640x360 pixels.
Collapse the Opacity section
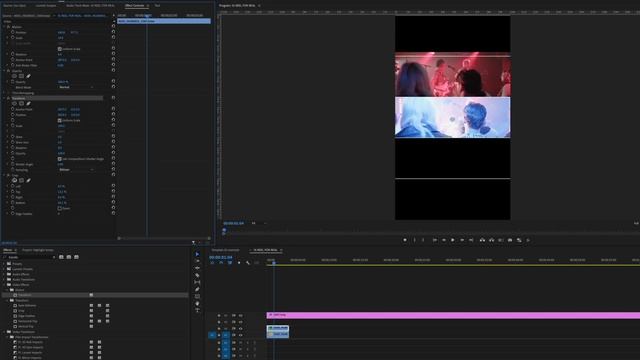point(4,71)
